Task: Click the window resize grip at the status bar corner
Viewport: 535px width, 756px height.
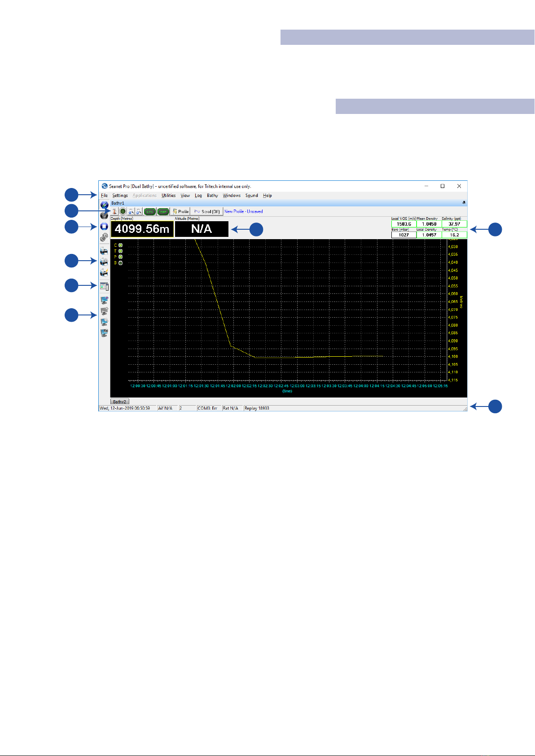Action: [465, 409]
